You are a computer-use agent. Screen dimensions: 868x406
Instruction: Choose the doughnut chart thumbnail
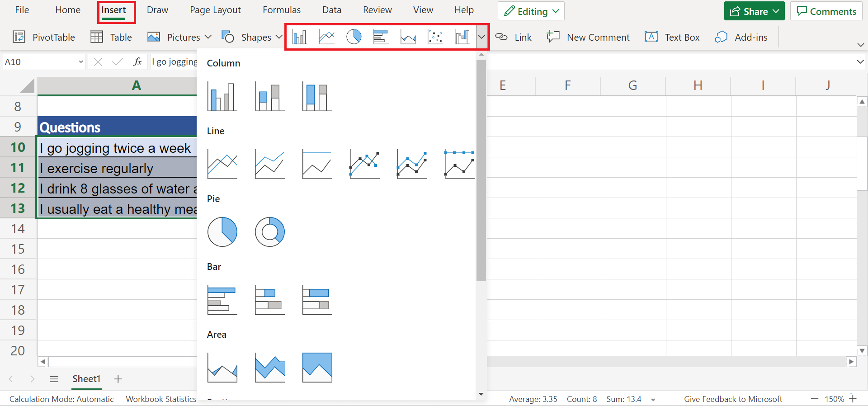pos(269,232)
